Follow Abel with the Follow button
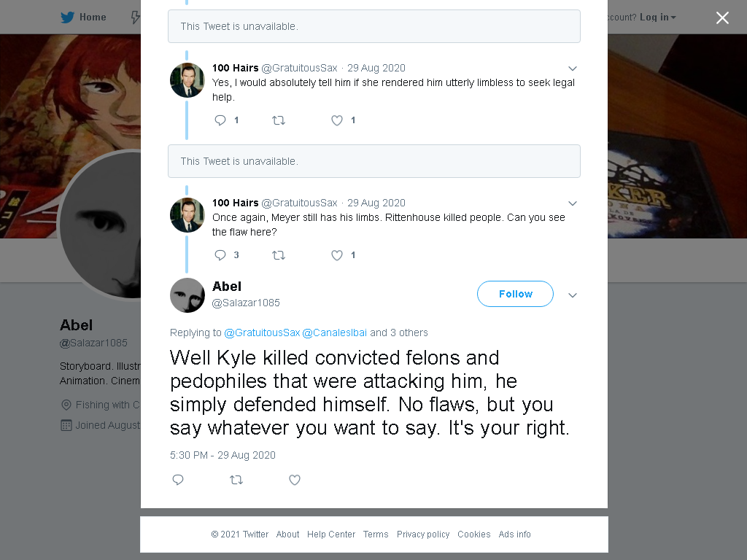Screen dimensions: 747x560 pyautogui.click(x=515, y=294)
